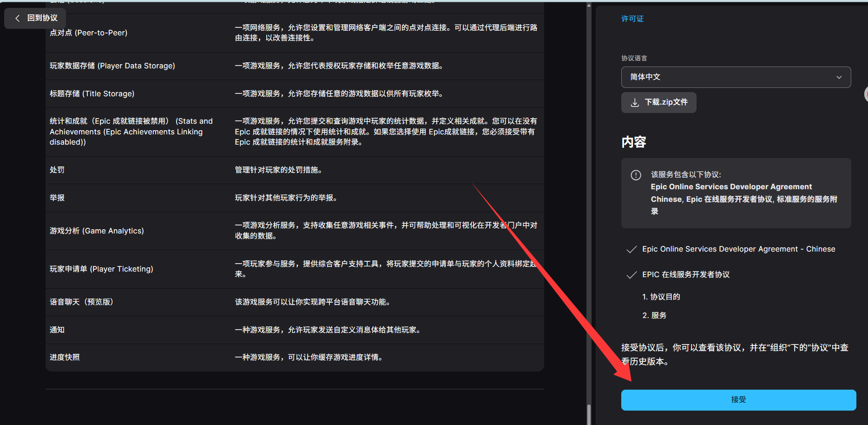Open the 简体中文 language selector
Viewport: 868px width, 425px height.
coord(736,77)
